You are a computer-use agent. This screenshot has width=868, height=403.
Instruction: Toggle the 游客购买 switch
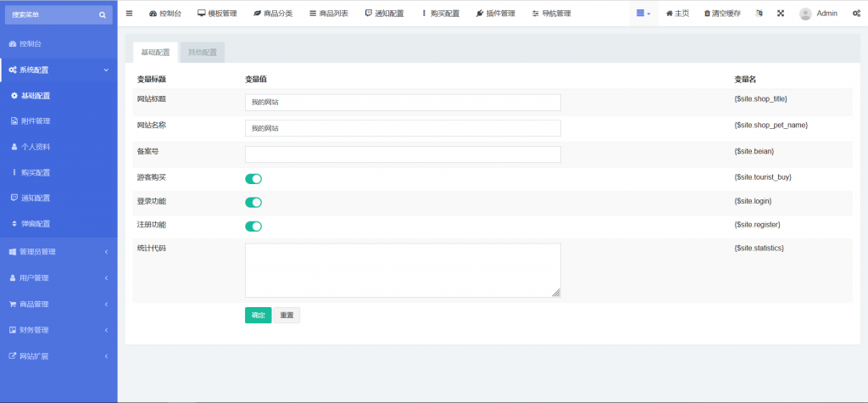[253, 178]
